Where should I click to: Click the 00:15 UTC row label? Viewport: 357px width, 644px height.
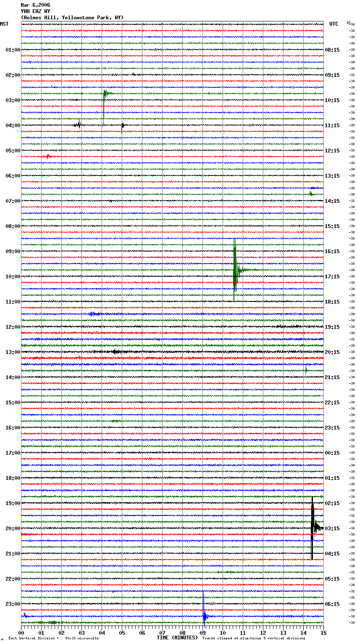(x=332, y=453)
